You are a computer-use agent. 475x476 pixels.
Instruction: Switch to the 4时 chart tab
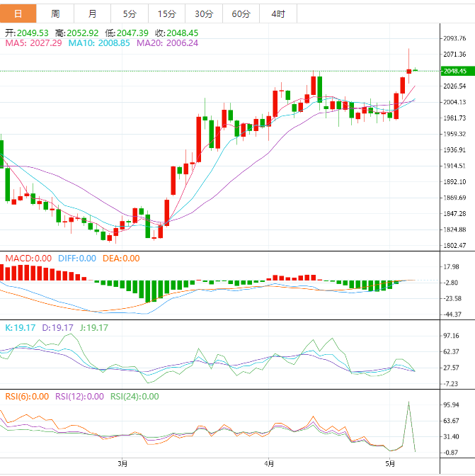(x=278, y=13)
